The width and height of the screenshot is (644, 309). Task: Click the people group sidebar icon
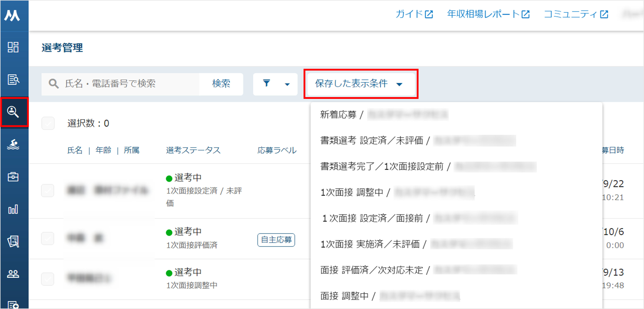(13, 274)
